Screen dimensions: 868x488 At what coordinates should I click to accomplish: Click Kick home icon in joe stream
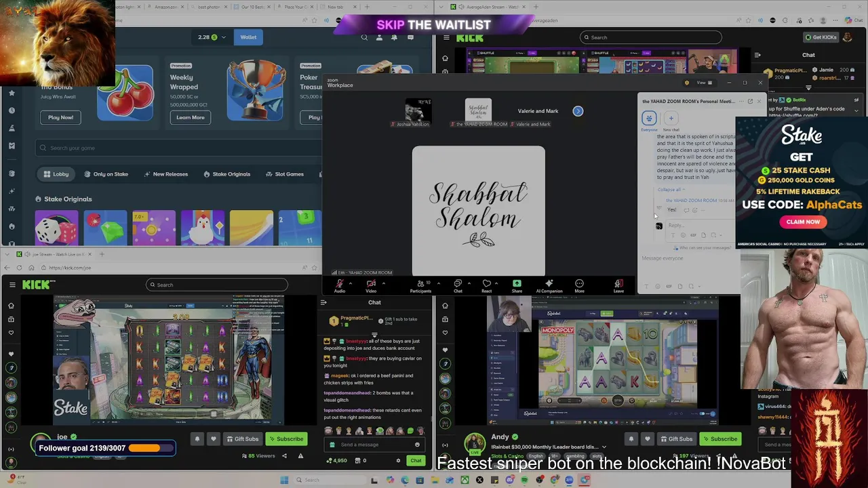11,306
